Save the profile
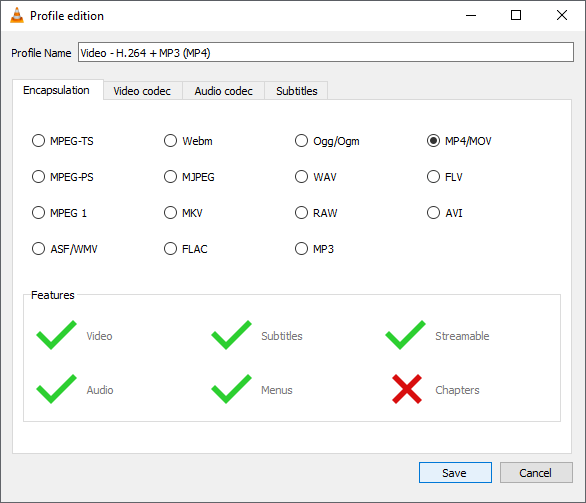Viewport: 586px width, 503px height. pyautogui.click(x=455, y=473)
